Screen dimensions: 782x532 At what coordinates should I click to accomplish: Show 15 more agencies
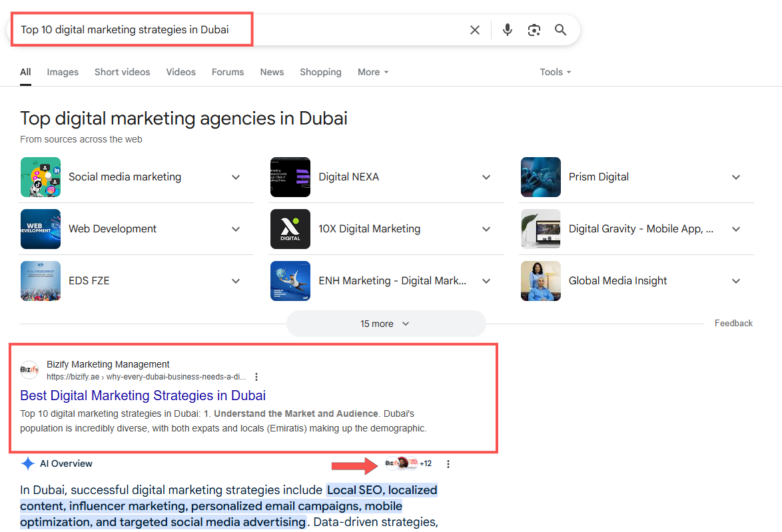pos(386,324)
